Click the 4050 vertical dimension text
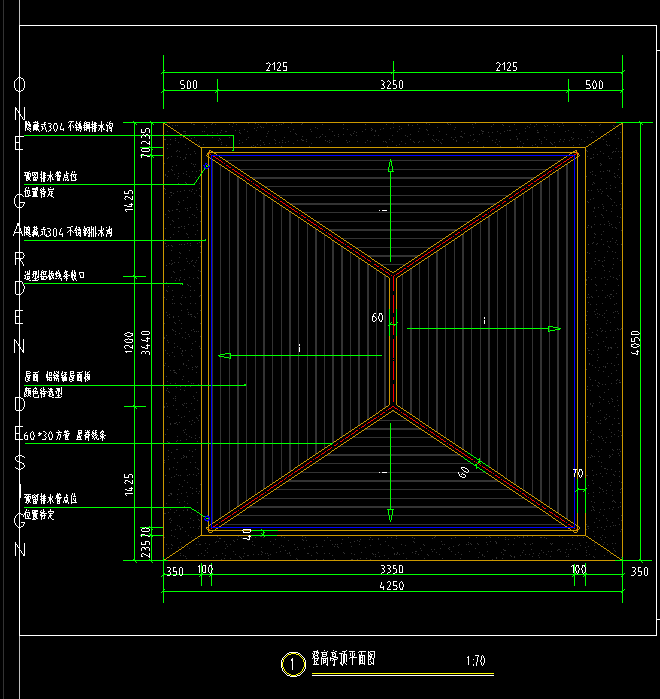This screenshot has height=699, width=660. (x=635, y=342)
